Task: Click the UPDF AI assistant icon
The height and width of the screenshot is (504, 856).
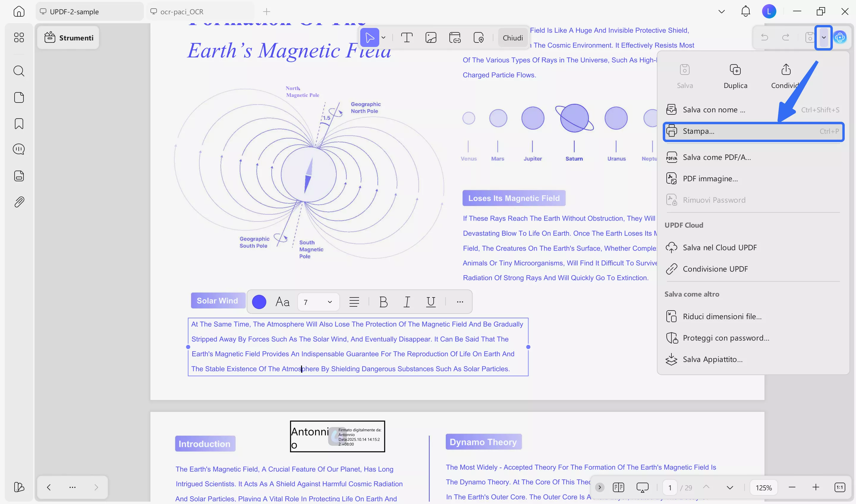Action: 840,37
